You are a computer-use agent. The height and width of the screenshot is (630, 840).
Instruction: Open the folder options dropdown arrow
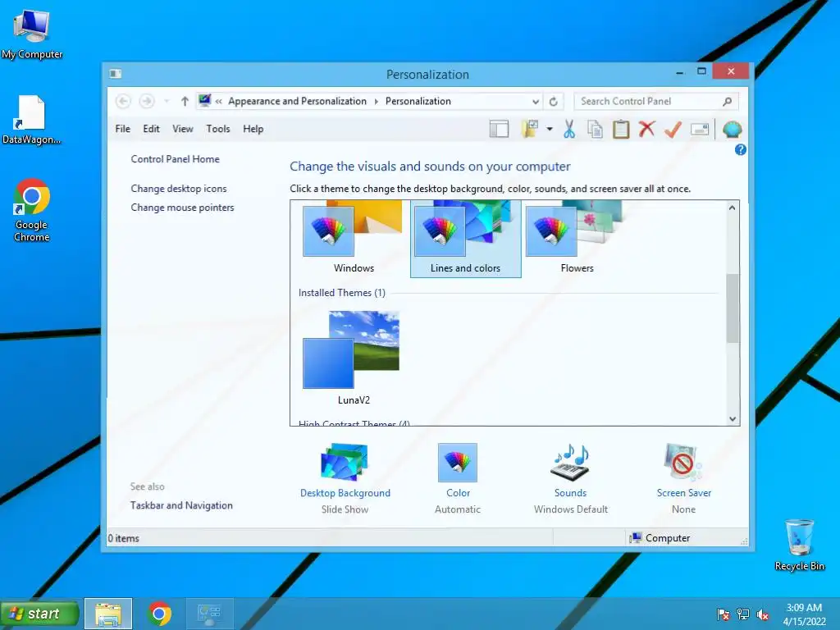(x=550, y=129)
